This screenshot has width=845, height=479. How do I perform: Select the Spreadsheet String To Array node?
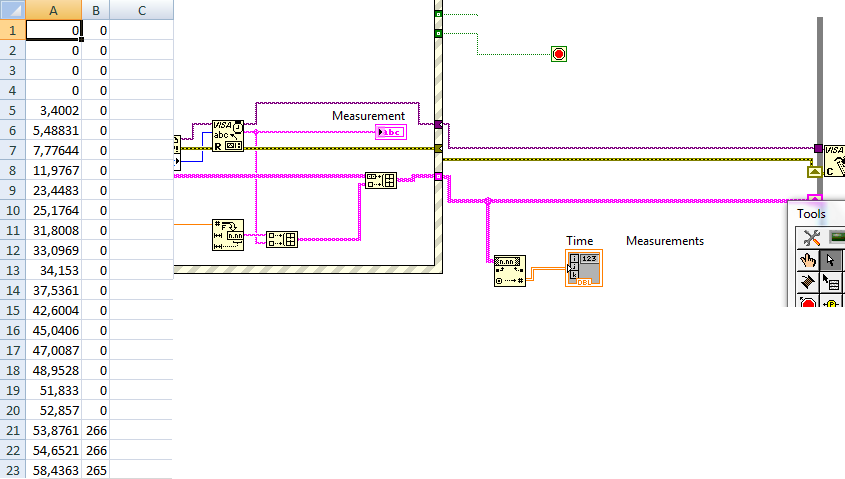coord(510,271)
